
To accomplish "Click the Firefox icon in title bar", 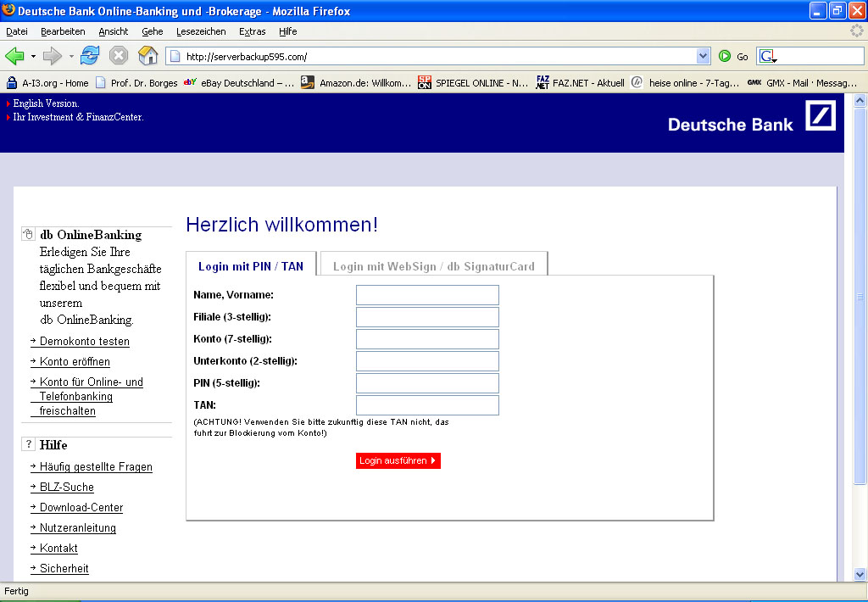I will coord(8,10).
